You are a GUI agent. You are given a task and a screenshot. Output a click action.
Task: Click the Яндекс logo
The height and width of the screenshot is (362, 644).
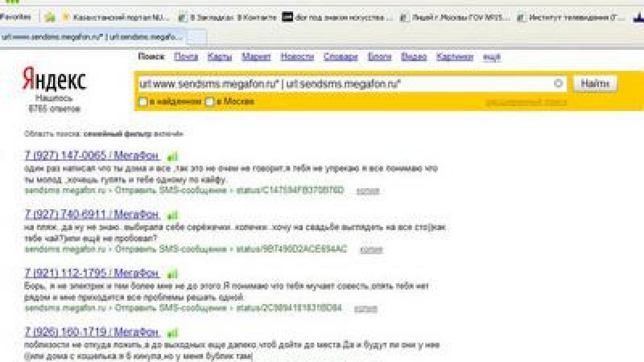54,80
